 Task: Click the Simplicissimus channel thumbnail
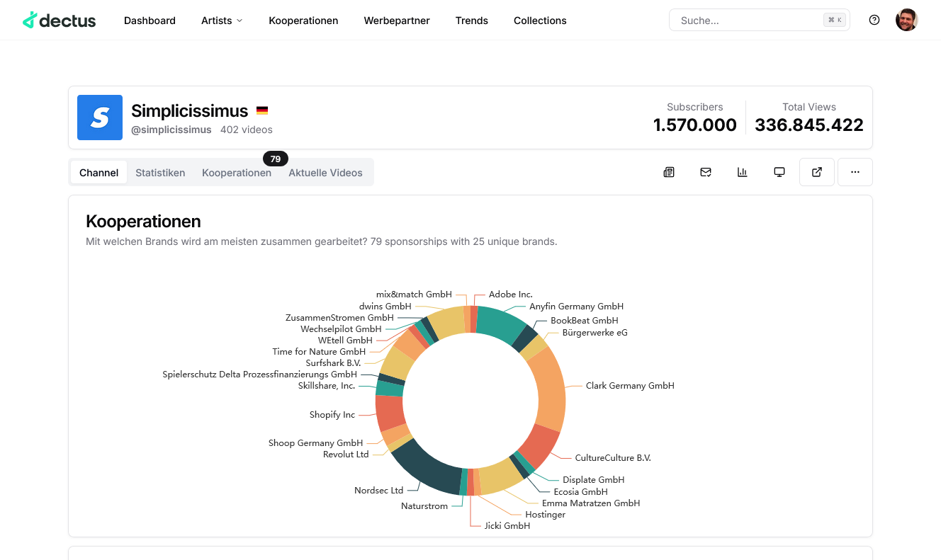[100, 118]
